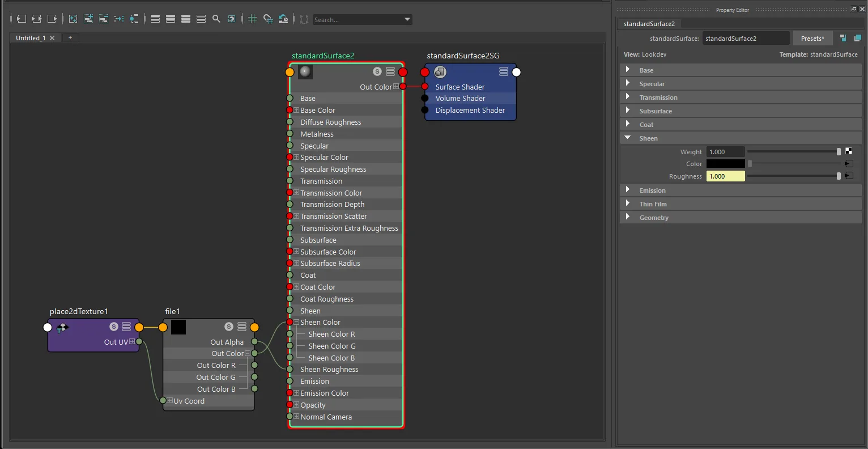Expand the Coat section
Viewport: 868px width, 449px height.
(x=627, y=124)
